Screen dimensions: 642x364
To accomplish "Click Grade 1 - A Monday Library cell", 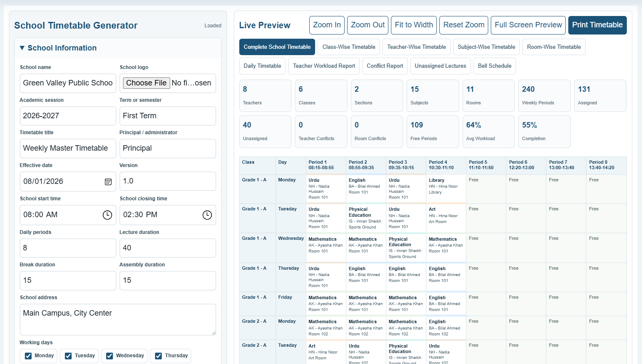I will (446, 189).
